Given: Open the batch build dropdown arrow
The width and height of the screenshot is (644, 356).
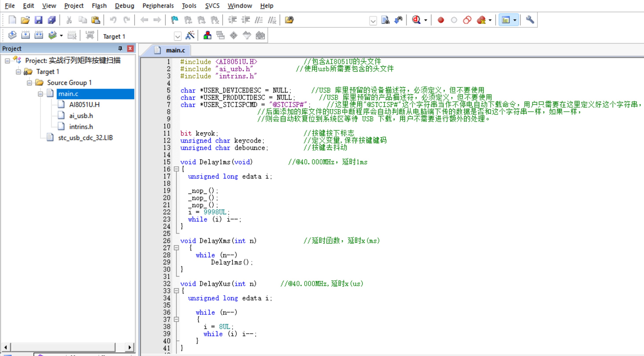Looking at the screenshot, I should (x=61, y=35).
